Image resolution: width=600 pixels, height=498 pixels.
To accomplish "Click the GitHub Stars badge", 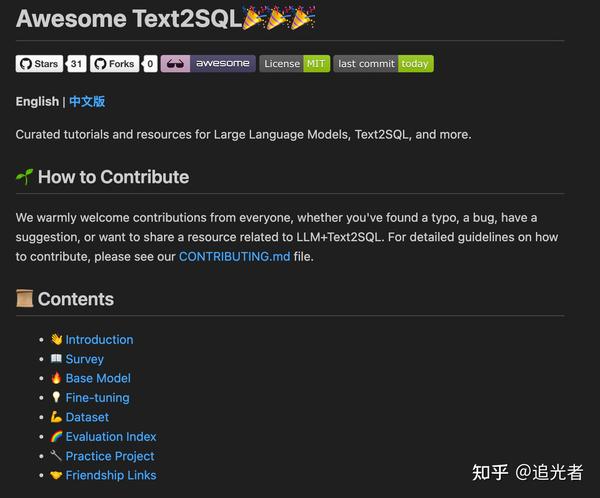I will tap(39, 64).
